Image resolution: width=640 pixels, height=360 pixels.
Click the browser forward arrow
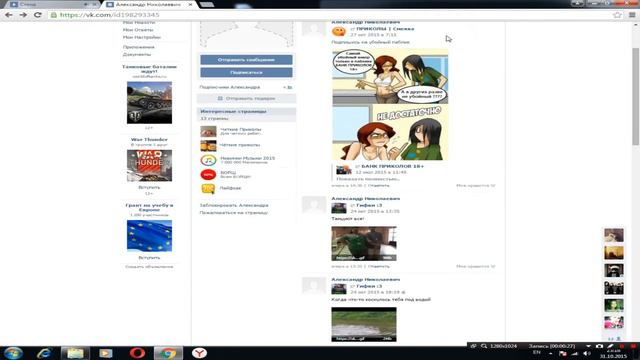[x=23, y=15]
